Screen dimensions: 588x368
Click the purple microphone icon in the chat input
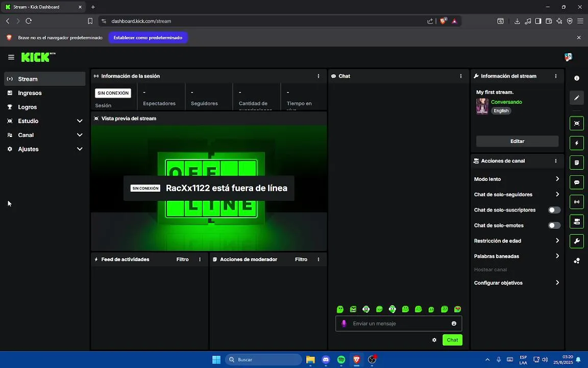pos(344,324)
